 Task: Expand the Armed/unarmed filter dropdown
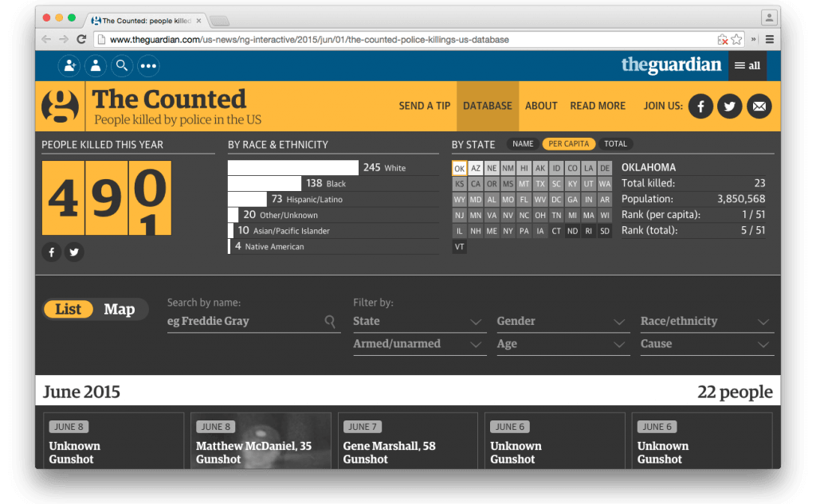(x=418, y=344)
